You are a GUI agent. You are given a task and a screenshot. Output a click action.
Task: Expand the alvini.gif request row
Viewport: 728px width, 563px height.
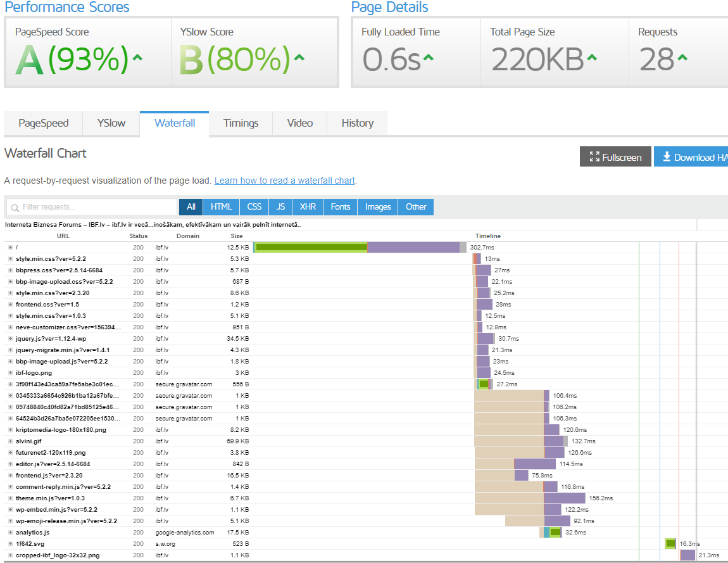(x=10, y=441)
